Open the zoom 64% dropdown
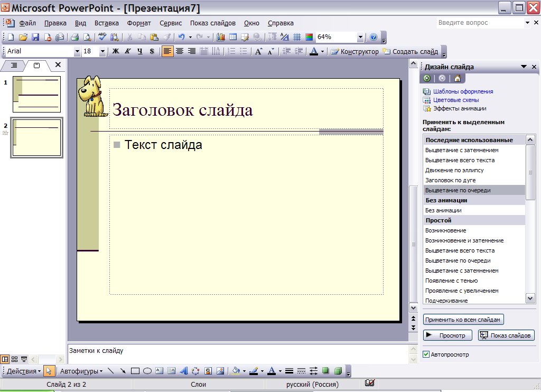Viewport: 541px width, 392px height. point(360,37)
